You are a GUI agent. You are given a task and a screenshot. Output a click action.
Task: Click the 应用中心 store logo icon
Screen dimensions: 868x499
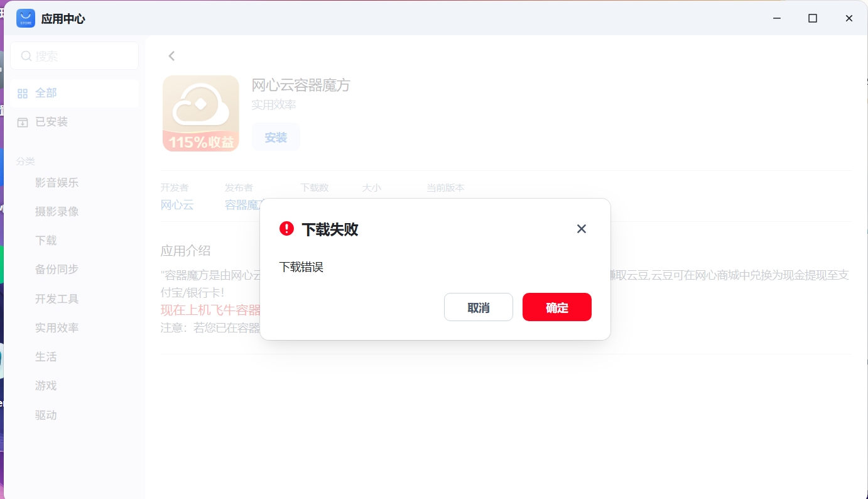point(26,18)
